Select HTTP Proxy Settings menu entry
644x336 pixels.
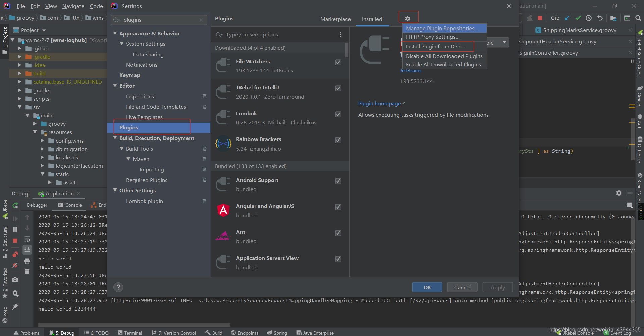click(x=444, y=37)
